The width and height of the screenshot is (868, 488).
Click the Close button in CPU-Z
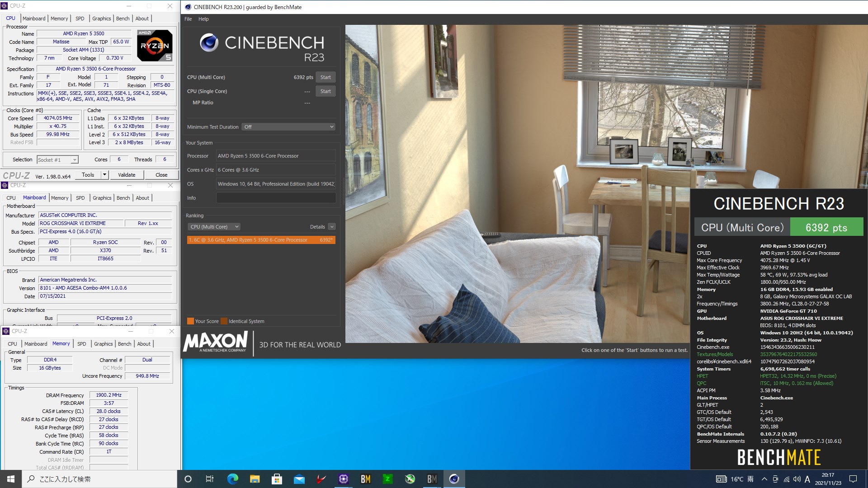(x=161, y=175)
